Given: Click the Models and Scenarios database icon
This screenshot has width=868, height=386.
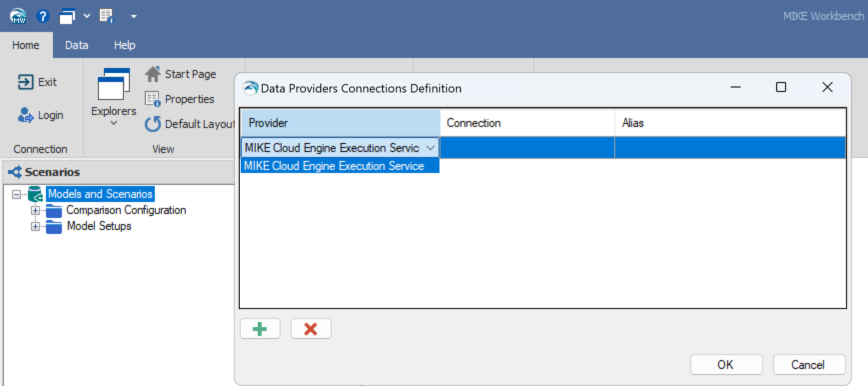Looking at the screenshot, I should click(35, 194).
